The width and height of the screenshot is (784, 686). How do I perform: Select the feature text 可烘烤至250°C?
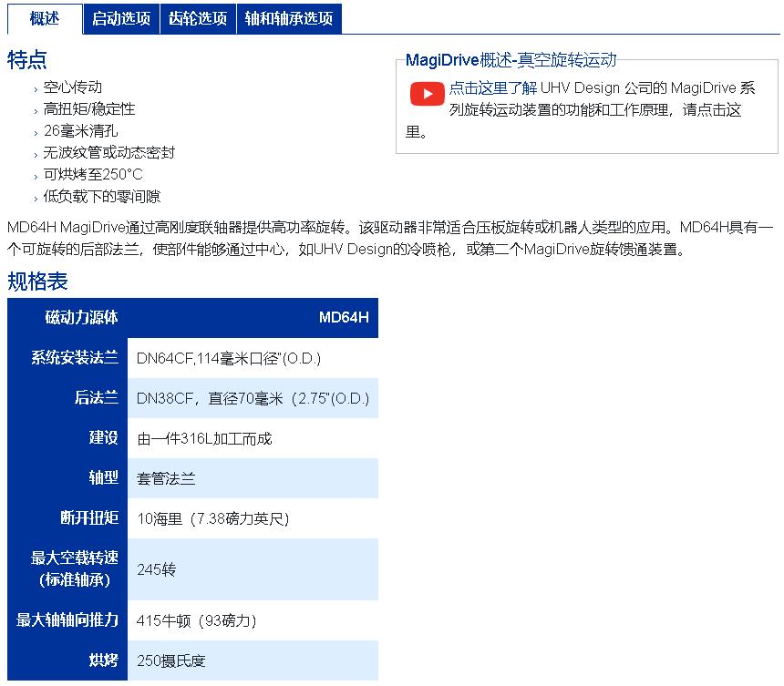click(94, 174)
